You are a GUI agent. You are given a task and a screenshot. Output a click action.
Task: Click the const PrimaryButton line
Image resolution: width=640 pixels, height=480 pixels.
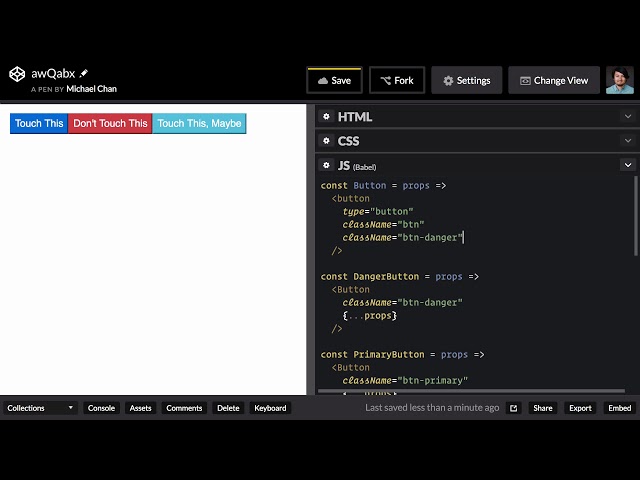[x=402, y=354]
